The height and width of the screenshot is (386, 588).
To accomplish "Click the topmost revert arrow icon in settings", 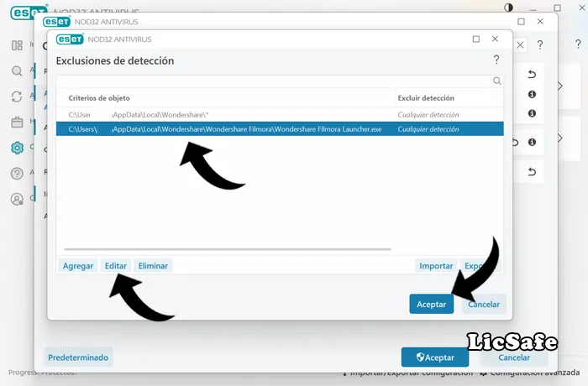I will [x=532, y=74].
